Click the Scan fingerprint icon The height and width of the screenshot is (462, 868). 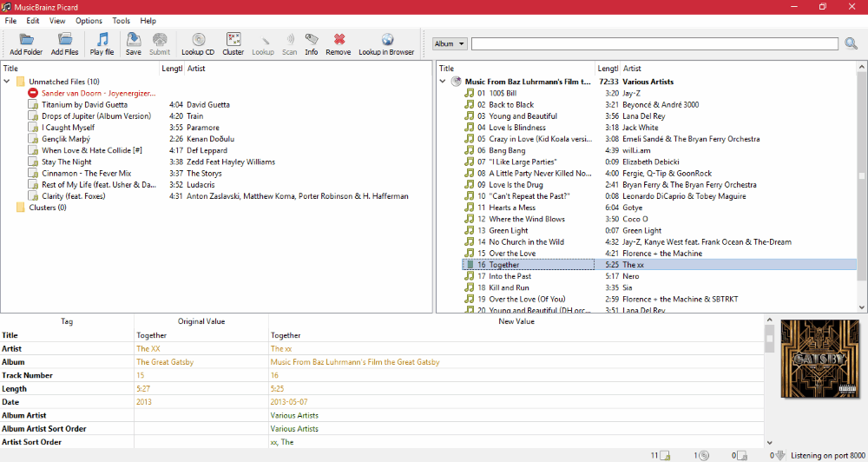290,39
